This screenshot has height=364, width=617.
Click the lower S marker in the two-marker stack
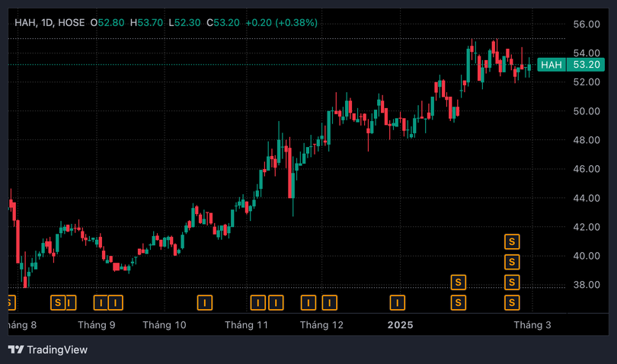pyautogui.click(x=458, y=303)
